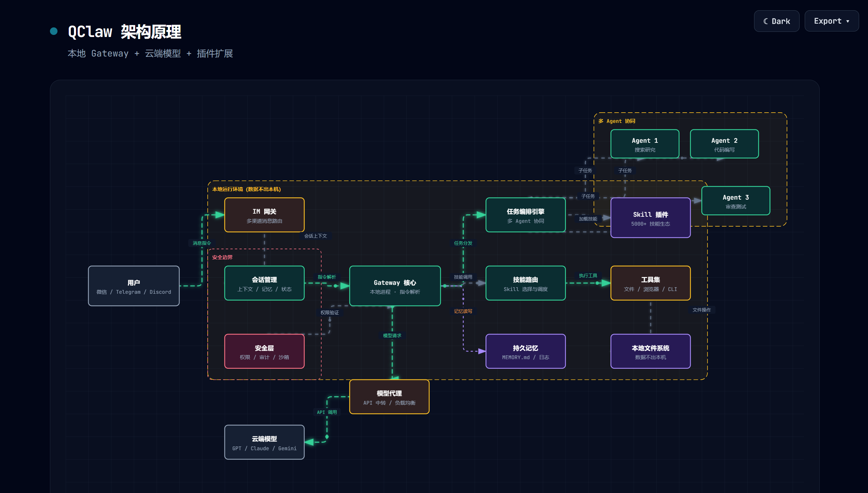The image size is (868, 493).
Task: Toggle the Dark theme button
Action: point(776,21)
